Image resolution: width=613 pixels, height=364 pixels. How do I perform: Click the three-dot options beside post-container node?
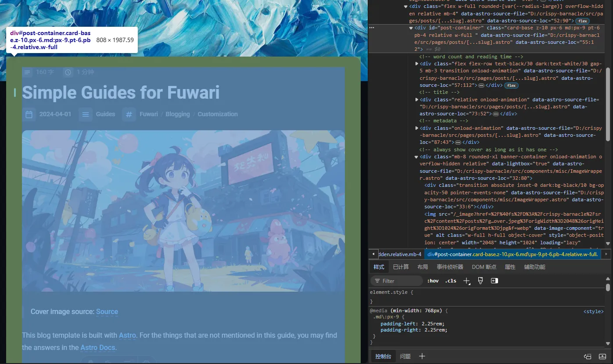coord(372,28)
